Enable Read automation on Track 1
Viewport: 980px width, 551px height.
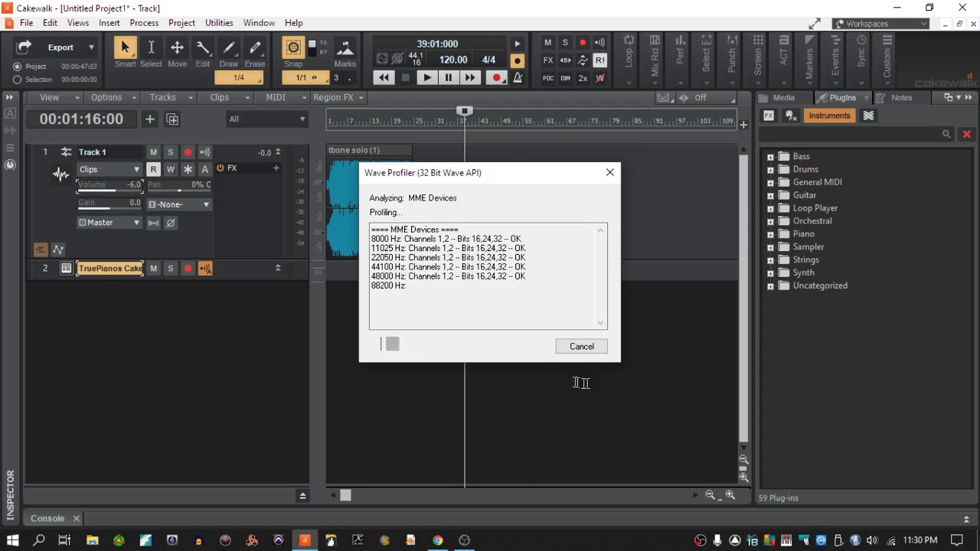tap(154, 169)
